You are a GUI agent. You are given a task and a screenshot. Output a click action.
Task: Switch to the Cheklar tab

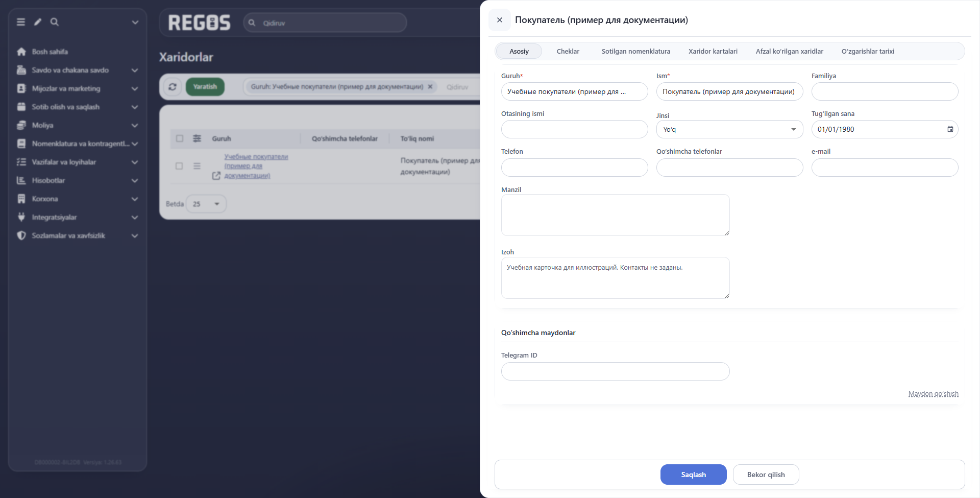(x=568, y=51)
